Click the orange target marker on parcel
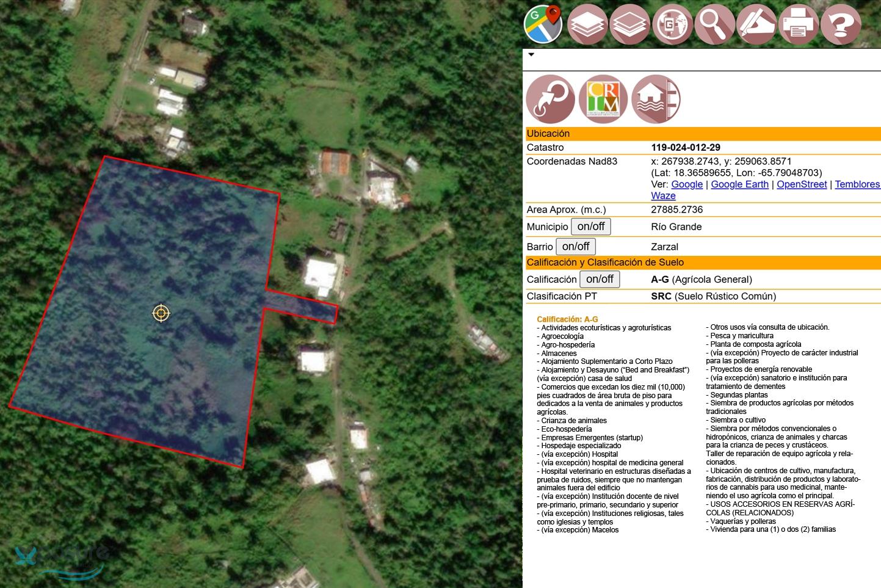Image resolution: width=881 pixels, height=588 pixels. [x=161, y=313]
